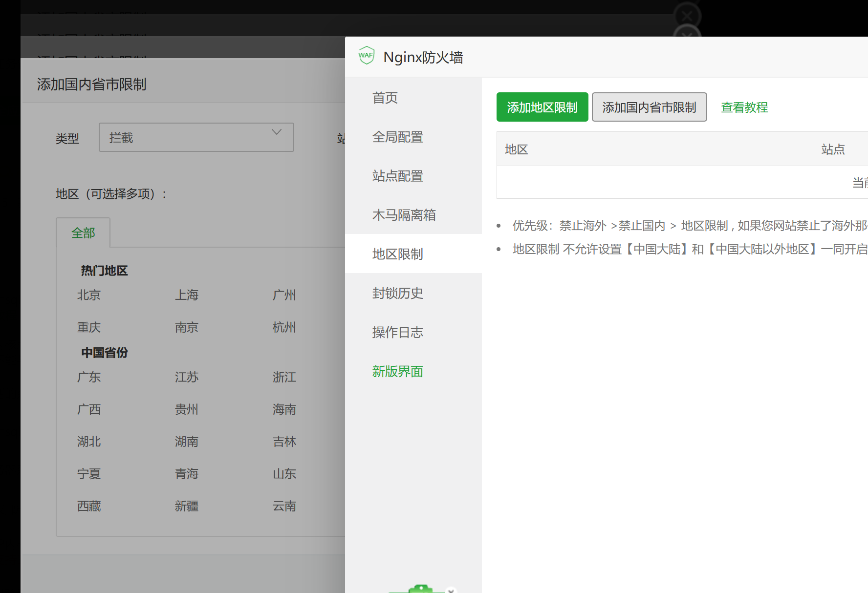Image resolution: width=868 pixels, height=593 pixels.
Task: Open the 查看教程 tutorial link
Action: pyautogui.click(x=744, y=107)
